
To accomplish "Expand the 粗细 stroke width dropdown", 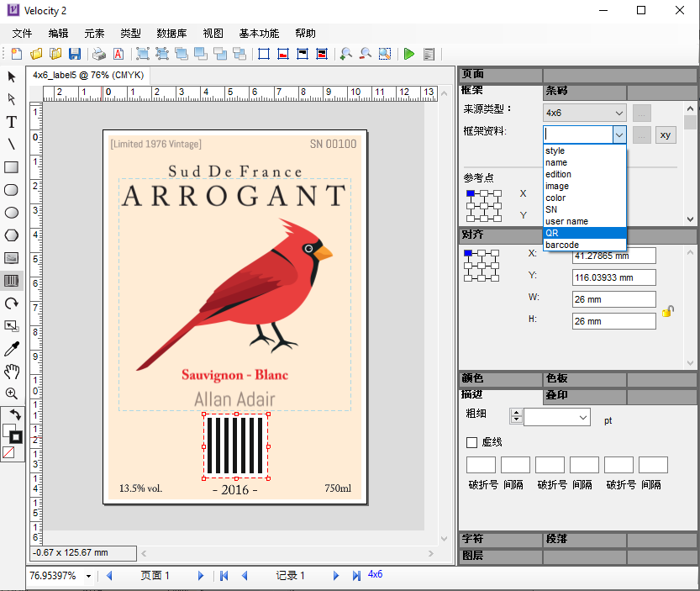I will click(x=583, y=418).
